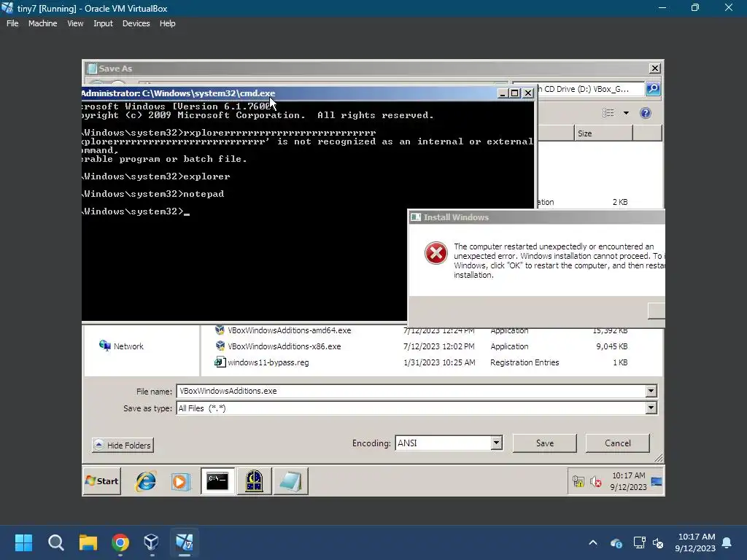Viewport: 747px width, 560px height.
Task: Open the host notifications bell
Action: point(727,542)
